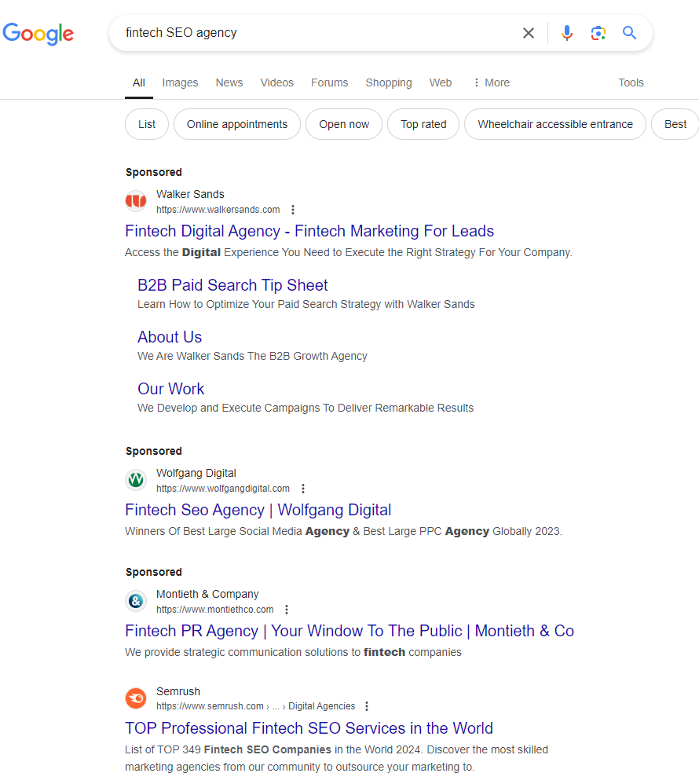Image resolution: width=699 pixels, height=784 pixels.
Task: Start voice search with the microphone icon
Action: (566, 33)
